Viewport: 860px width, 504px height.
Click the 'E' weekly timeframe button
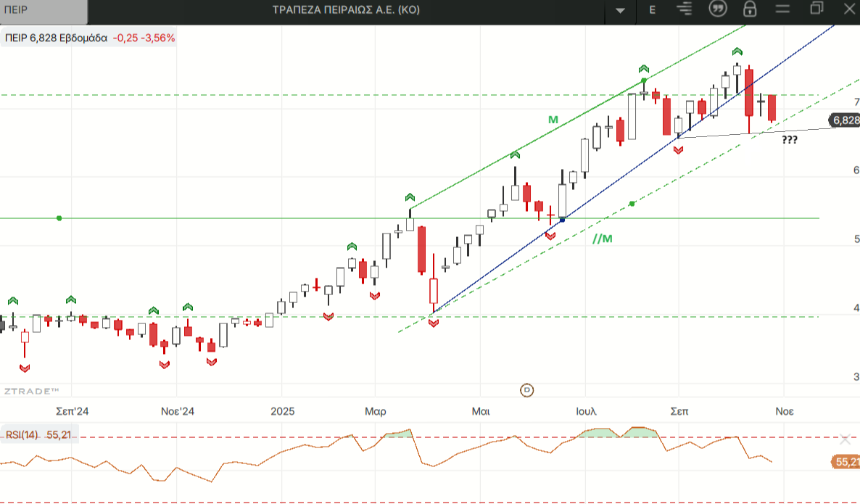pyautogui.click(x=653, y=10)
